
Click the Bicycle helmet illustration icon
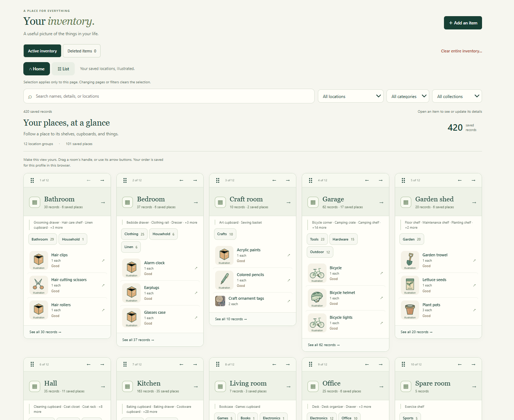coord(317,298)
